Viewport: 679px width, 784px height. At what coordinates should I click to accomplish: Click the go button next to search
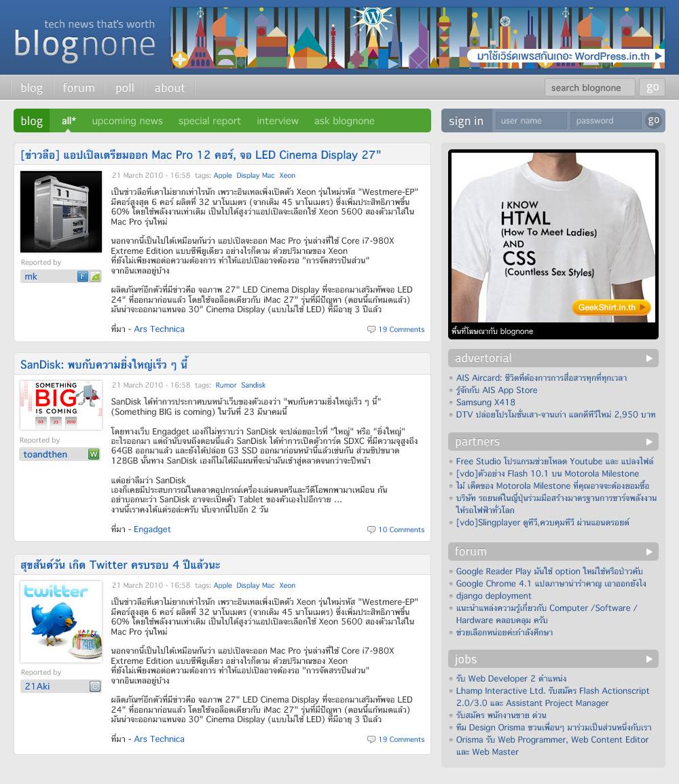[652, 88]
